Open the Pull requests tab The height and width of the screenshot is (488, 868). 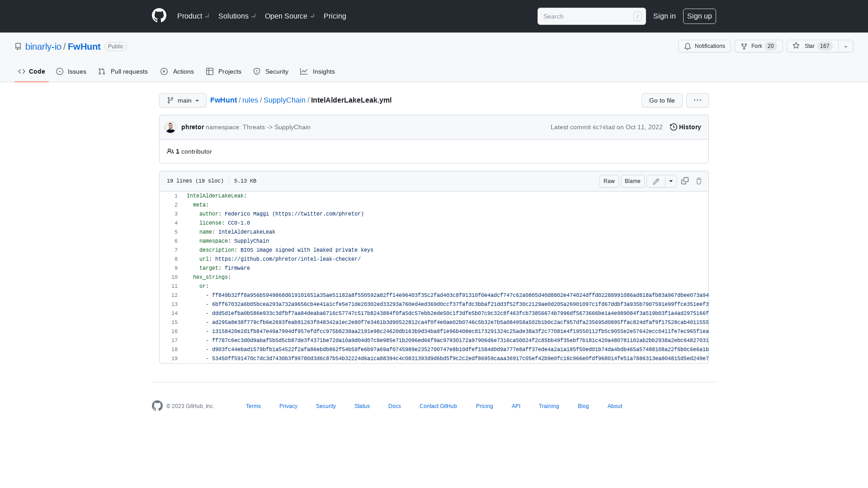click(123, 71)
